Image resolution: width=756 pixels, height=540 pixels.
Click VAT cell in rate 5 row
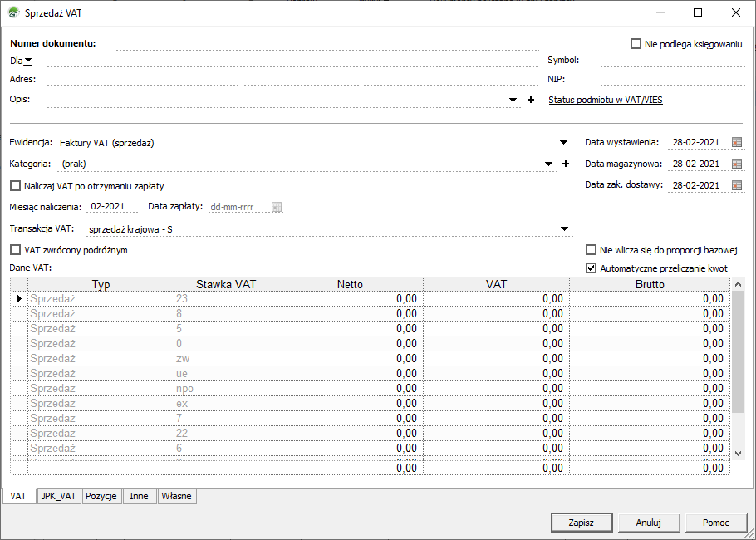pyautogui.click(x=496, y=329)
